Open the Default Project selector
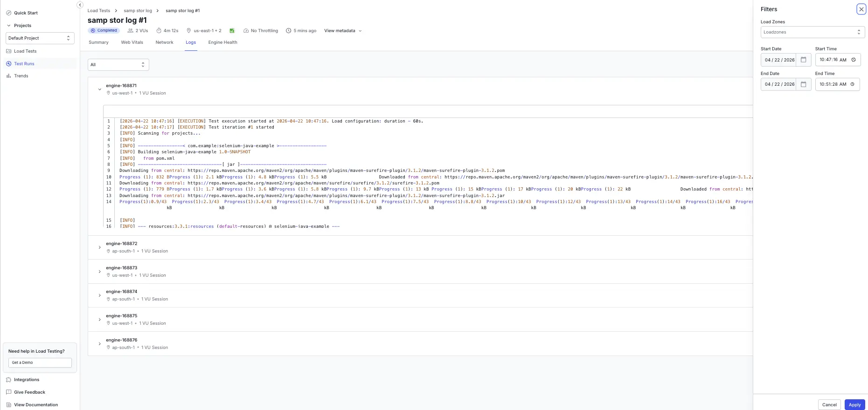 tap(39, 38)
